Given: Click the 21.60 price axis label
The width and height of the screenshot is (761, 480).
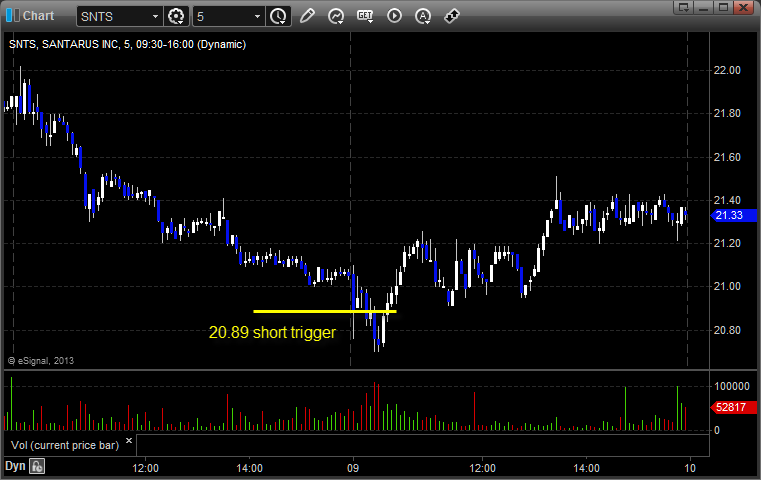Looking at the screenshot, I should [727, 157].
